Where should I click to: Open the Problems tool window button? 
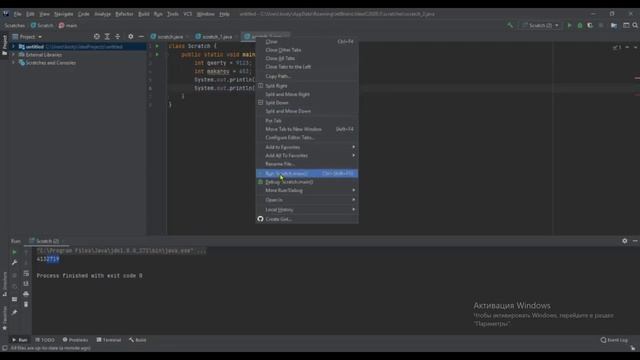(76, 340)
